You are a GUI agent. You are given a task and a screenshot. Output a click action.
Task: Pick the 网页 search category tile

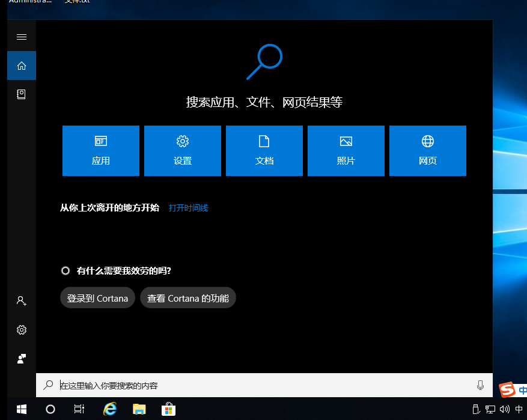point(428,151)
